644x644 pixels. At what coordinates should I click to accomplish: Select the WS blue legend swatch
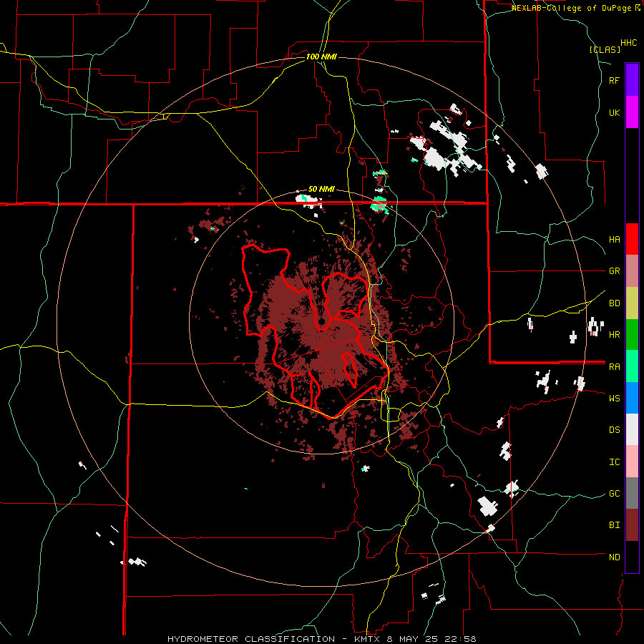coord(632,398)
